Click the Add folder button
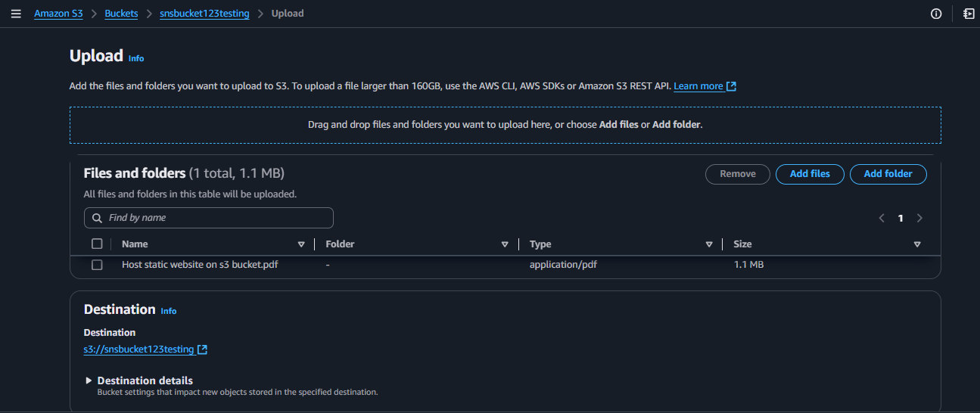The height and width of the screenshot is (413, 980). tap(888, 174)
